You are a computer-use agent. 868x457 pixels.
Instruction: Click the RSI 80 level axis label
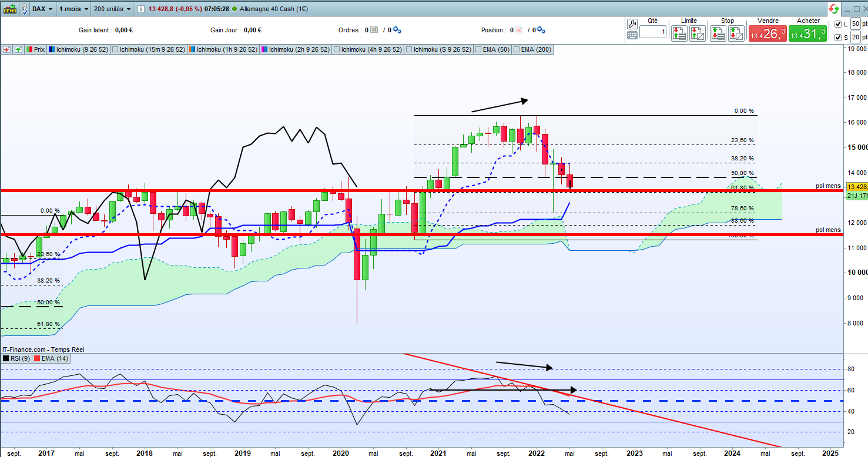click(x=850, y=369)
